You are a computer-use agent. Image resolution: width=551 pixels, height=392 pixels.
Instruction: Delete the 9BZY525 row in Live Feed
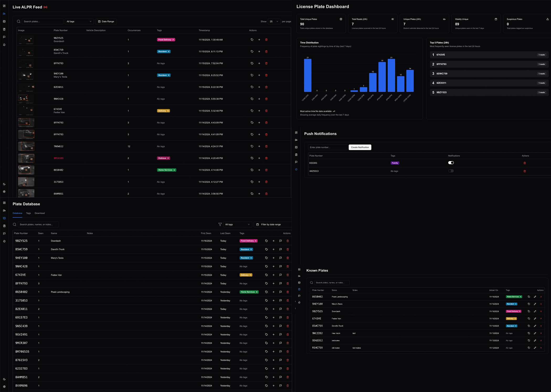266,40
